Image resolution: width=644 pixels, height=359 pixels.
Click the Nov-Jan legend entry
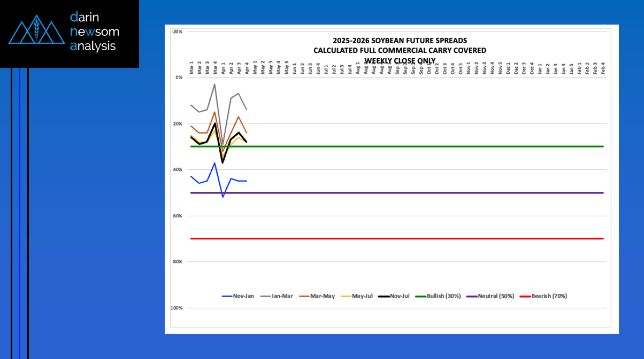(238, 296)
